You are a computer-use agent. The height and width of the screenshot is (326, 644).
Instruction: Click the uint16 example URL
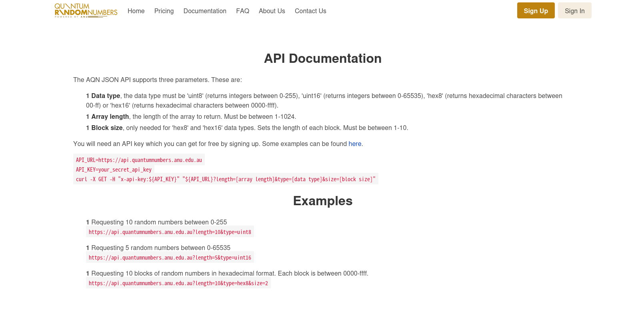tap(170, 258)
